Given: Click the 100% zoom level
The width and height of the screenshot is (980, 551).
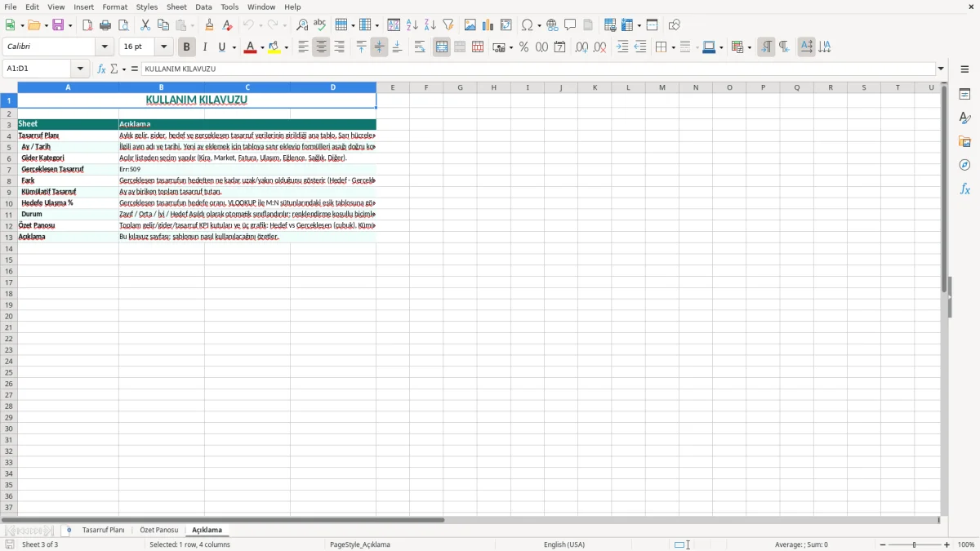Looking at the screenshot, I should point(966,544).
